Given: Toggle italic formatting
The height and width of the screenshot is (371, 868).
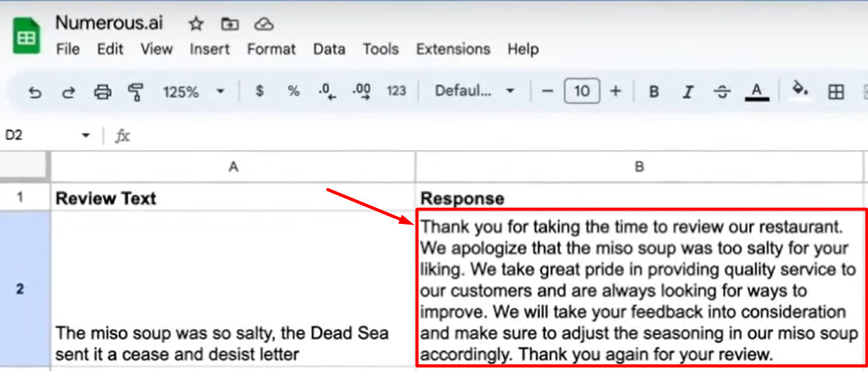Looking at the screenshot, I should pyautogui.click(x=688, y=92).
